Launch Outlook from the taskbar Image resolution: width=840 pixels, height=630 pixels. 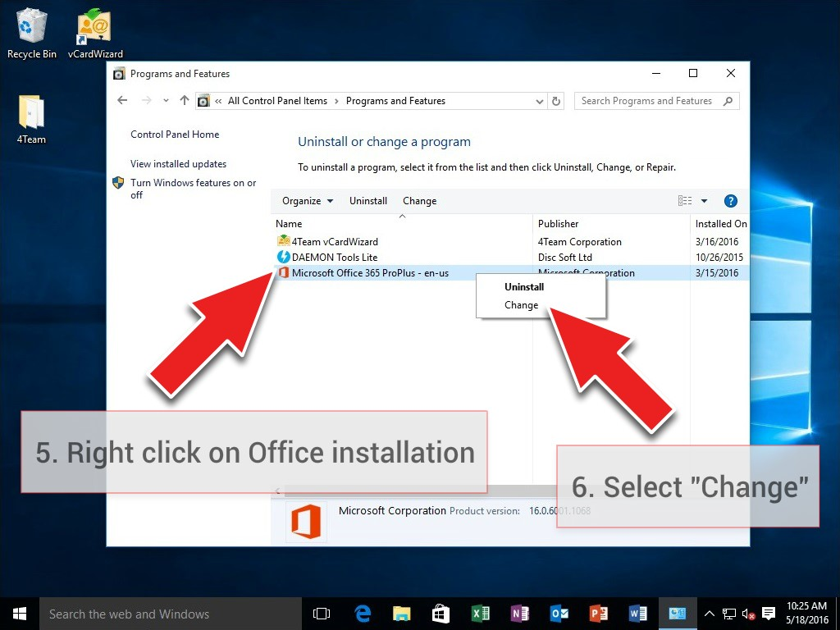pyautogui.click(x=559, y=614)
